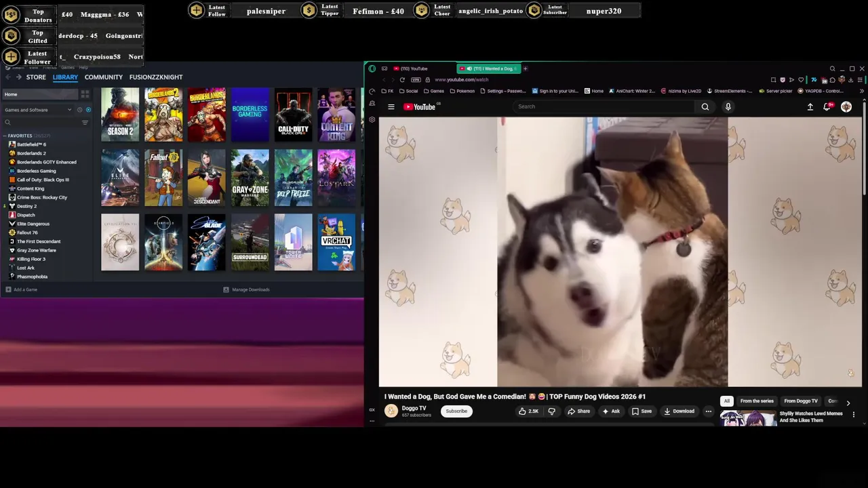Image resolution: width=868 pixels, height=488 pixels.
Task: Open the Opera sidebar settings gear icon
Action: tap(372, 119)
